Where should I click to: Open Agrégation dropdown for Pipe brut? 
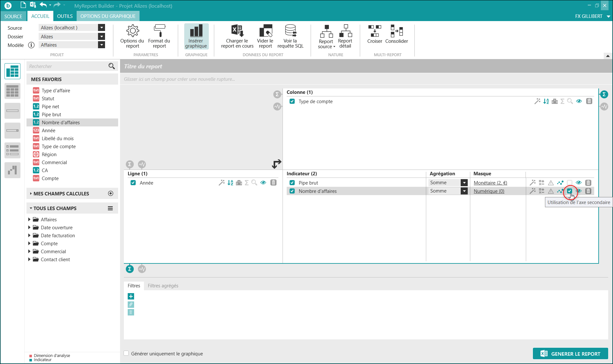[464, 183]
